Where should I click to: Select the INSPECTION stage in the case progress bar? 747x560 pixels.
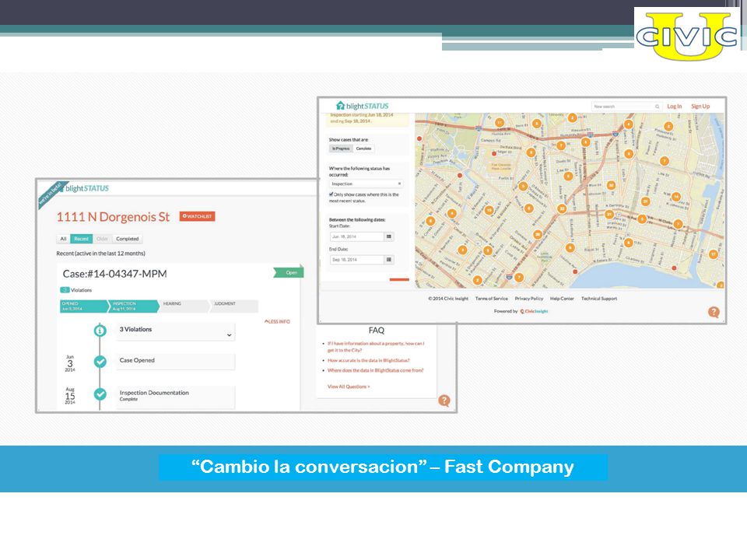click(x=134, y=306)
